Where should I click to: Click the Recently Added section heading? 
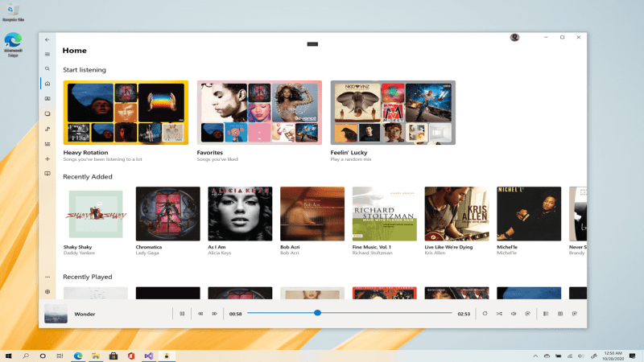[88, 177]
